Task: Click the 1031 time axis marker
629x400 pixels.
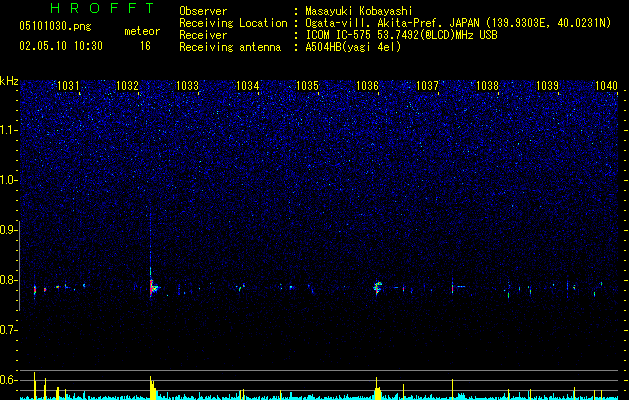Action: pyautogui.click(x=68, y=85)
